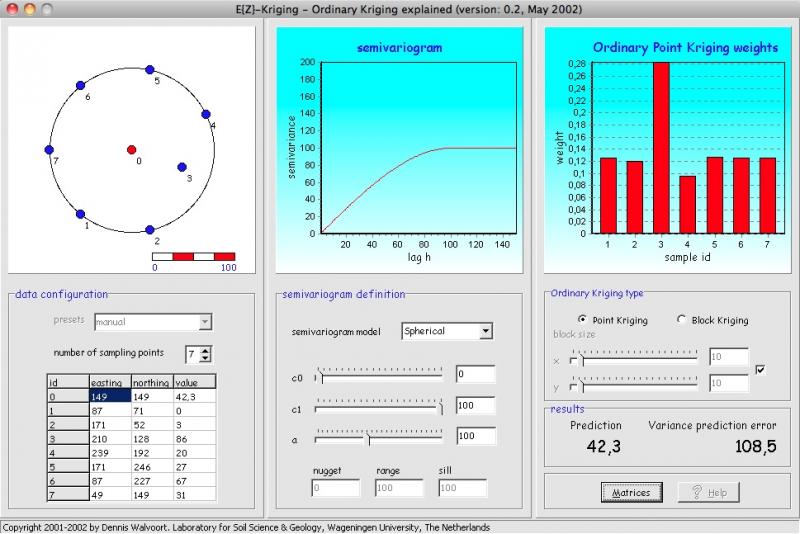Screen dimensions: 800x534
Task: Select the Point Kriging radio button
Action: tap(583, 320)
